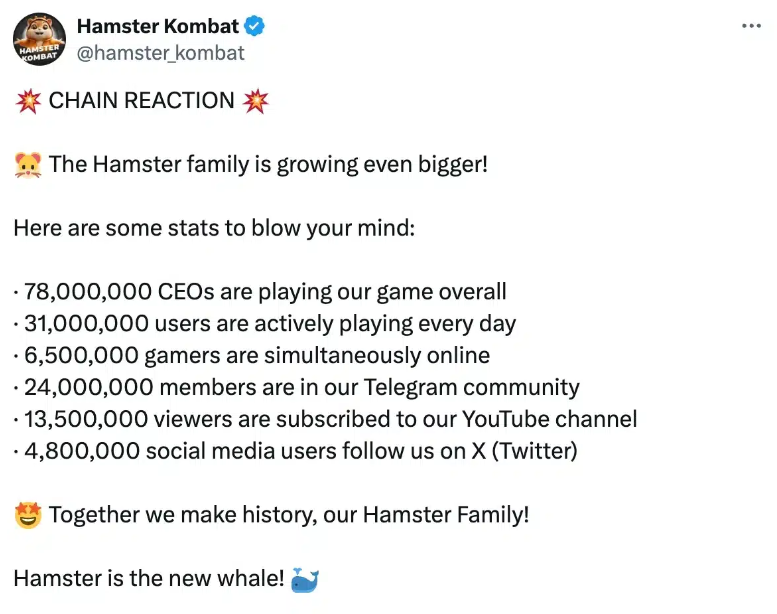The width and height of the screenshot is (777, 614).
Task: Click the spouting whale emoji
Action: (305, 579)
